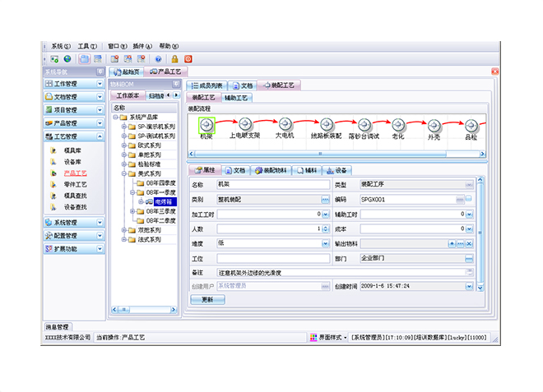Click the yellow padlock toolbar icon

point(174,59)
